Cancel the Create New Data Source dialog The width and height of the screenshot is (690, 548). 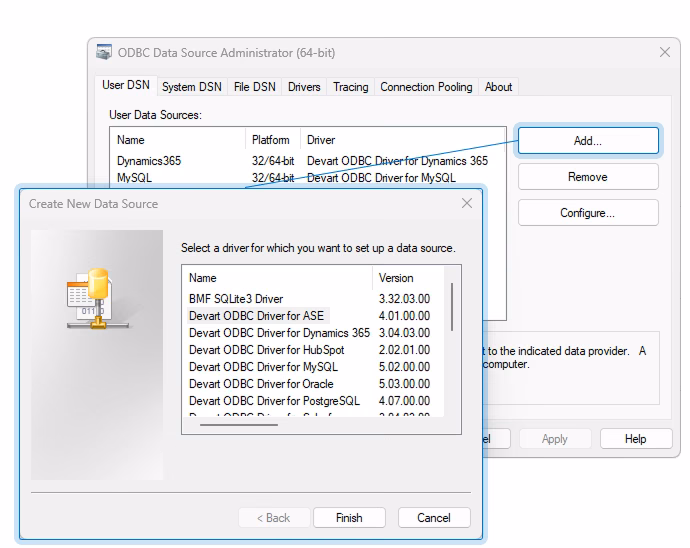click(434, 518)
